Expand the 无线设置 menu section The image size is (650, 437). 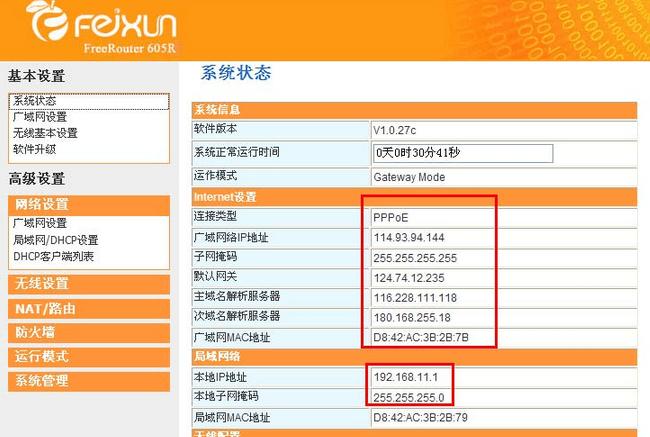tap(89, 284)
